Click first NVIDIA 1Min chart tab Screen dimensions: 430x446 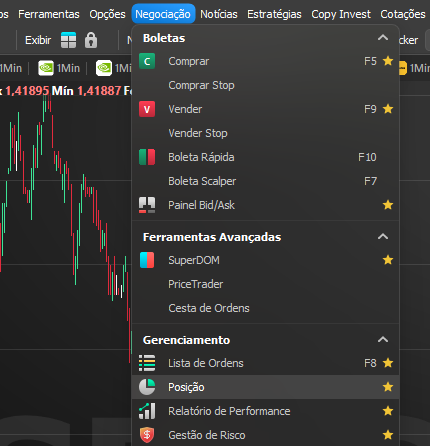click(x=59, y=68)
